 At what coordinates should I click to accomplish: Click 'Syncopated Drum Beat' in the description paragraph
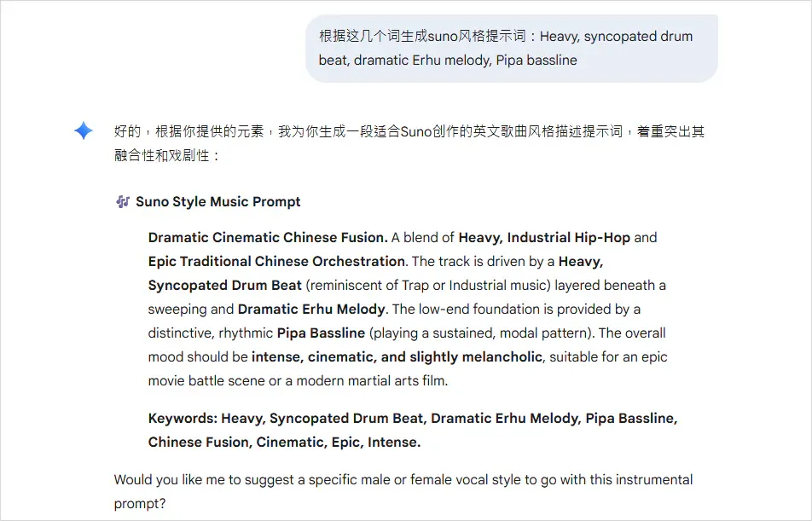pyautogui.click(x=225, y=285)
